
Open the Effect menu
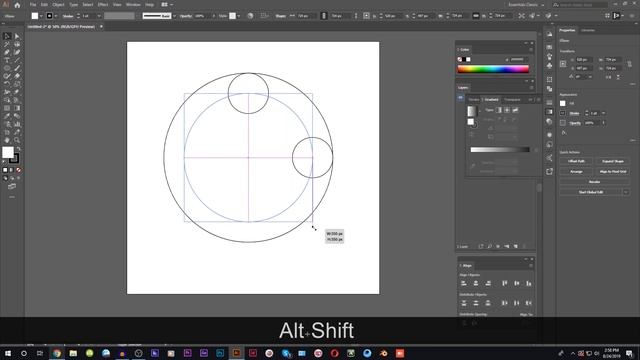(x=102, y=5)
